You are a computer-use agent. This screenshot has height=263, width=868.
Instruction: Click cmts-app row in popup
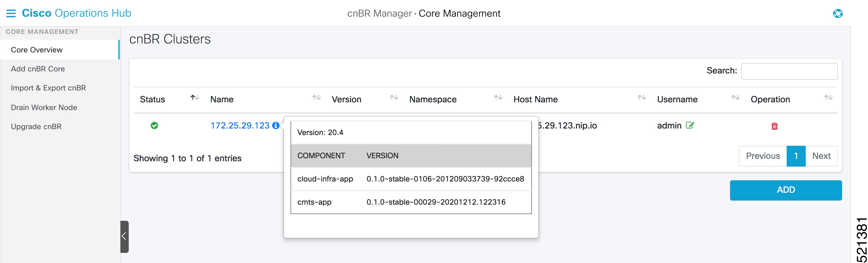coord(411,202)
